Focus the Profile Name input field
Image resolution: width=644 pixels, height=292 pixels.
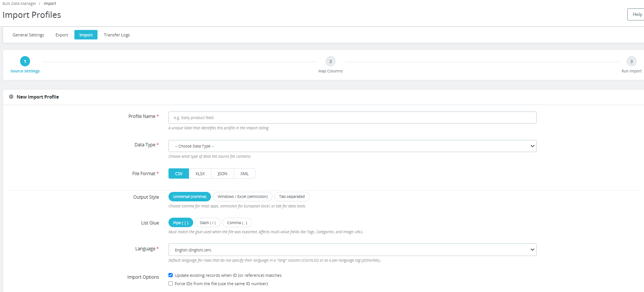pyautogui.click(x=352, y=118)
